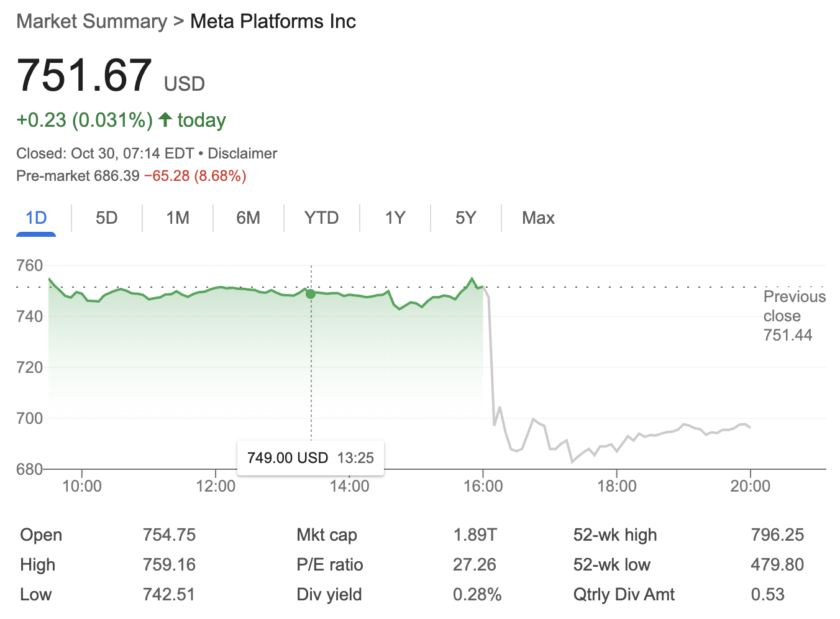Switch to the 5Y chart
Image resolution: width=840 pixels, height=619 pixels.
click(465, 218)
